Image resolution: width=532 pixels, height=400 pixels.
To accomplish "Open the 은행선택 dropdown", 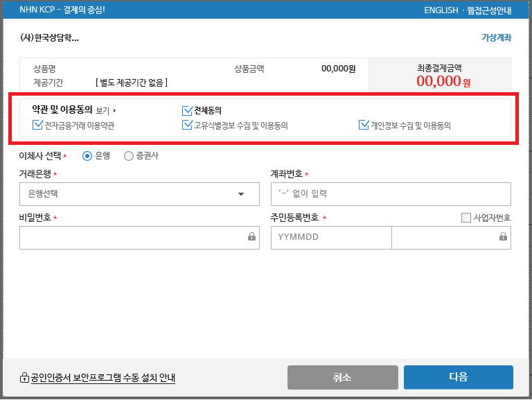I will (x=139, y=194).
